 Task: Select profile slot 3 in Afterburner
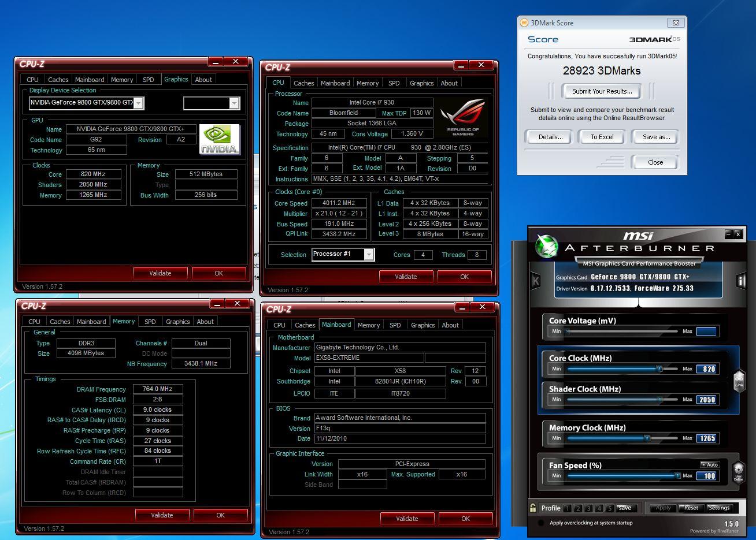click(588, 508)
